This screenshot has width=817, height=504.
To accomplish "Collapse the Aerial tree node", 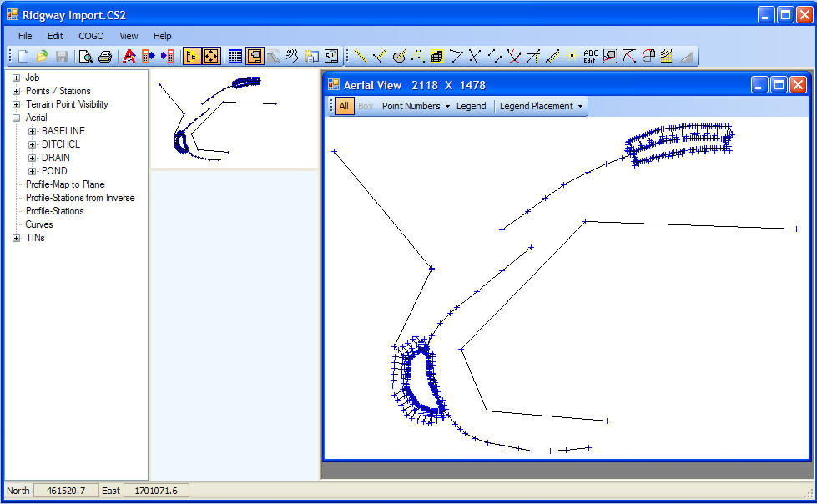I will tap(16, 118).
